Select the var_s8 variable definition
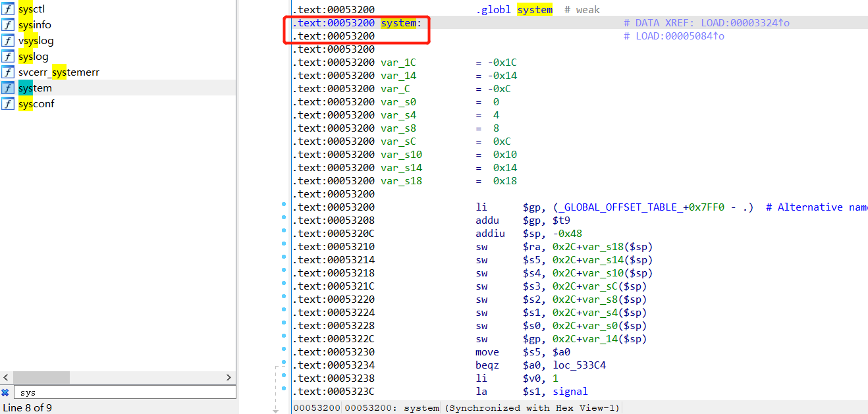868x414 pixels. click(x=398, y=128)
